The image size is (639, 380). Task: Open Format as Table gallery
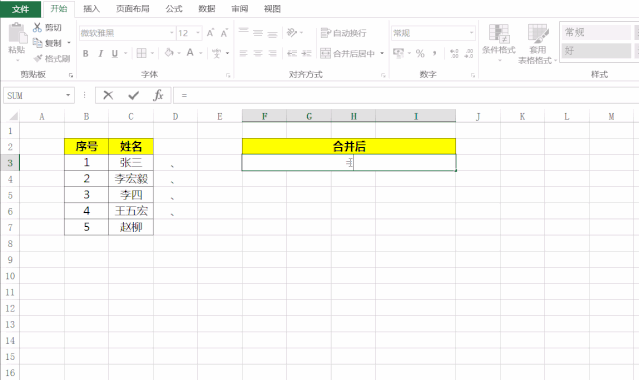coord(538,44)
